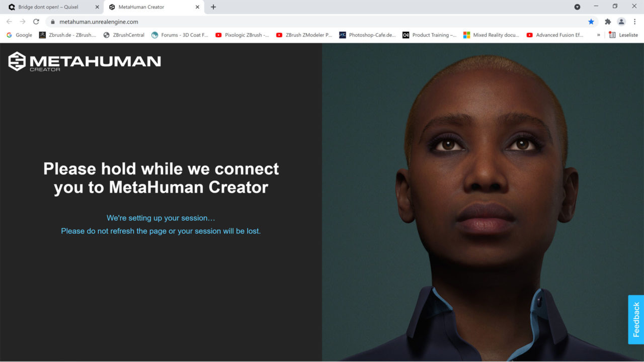
Task: Close the Bridge dont open Quixel tab
Action: [x=97, y=7]
